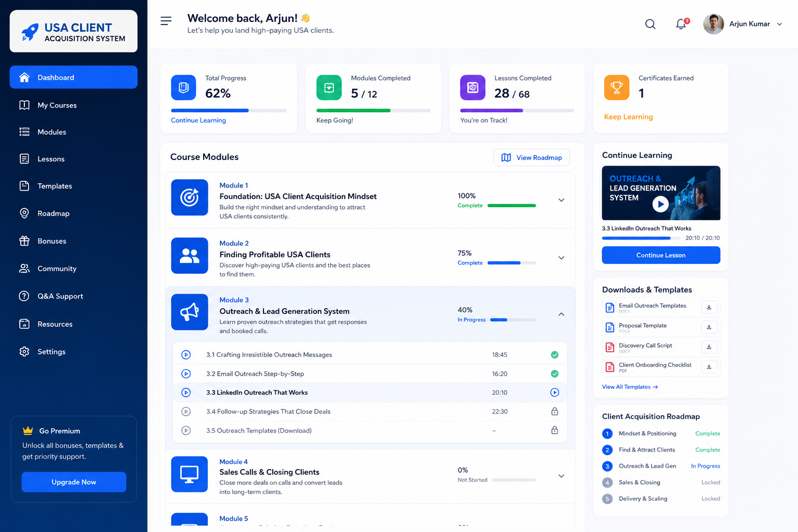Open the notifications bell
Viewport: 798px width, 532px height.
click(x=681, y=24)
